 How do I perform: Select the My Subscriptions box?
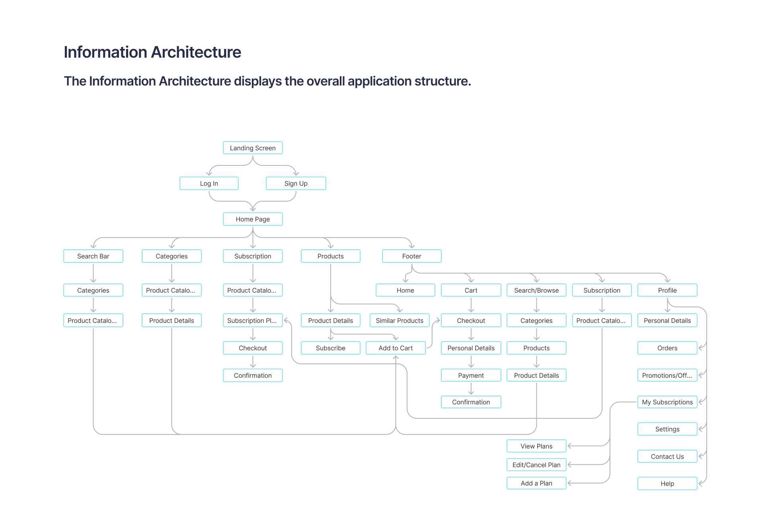pyautogui.click(x=667, y=402)
